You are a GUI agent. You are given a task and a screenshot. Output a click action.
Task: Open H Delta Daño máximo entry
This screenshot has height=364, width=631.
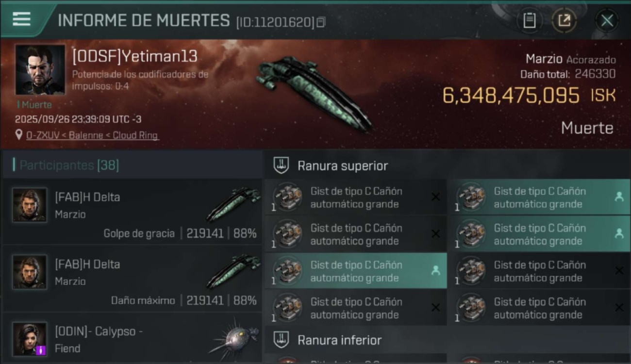tap(133, 279)
